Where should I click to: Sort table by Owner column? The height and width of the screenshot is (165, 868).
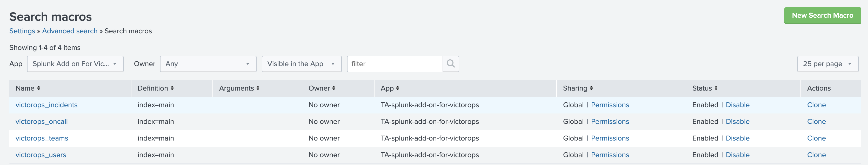(x=322, y=88)
